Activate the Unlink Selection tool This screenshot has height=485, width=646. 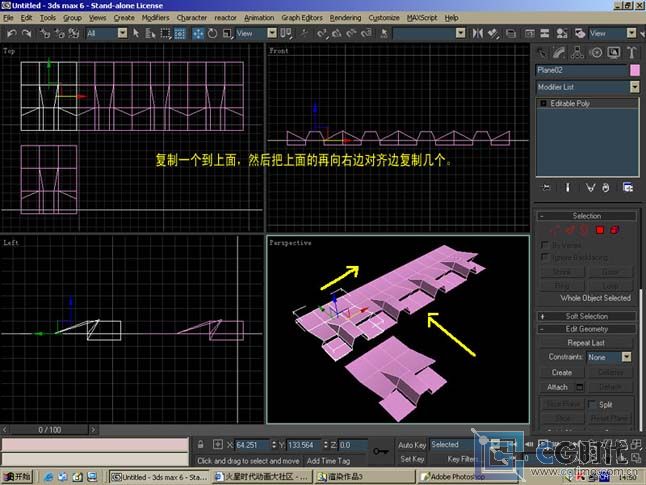tap(59, 33)
